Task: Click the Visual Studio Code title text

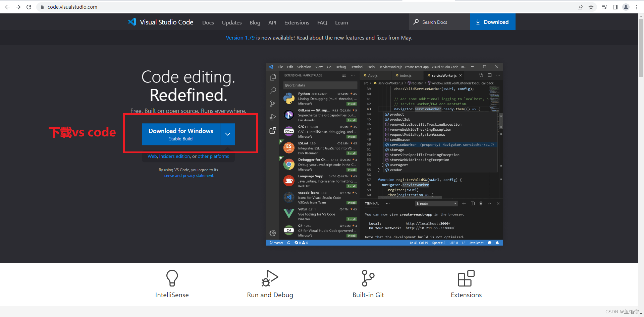Action: tap(167, 22)
